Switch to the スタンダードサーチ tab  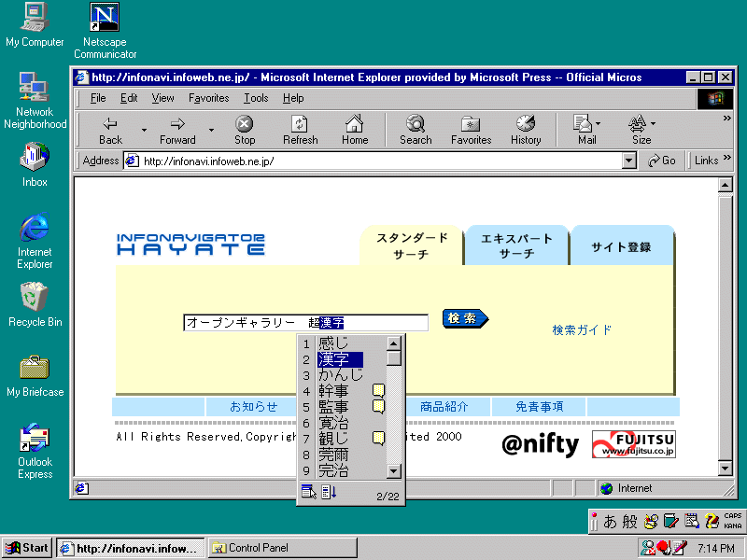click(411, 245)
